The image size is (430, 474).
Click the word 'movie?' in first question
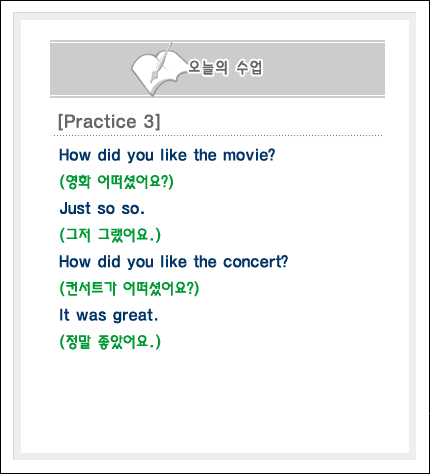249,155
